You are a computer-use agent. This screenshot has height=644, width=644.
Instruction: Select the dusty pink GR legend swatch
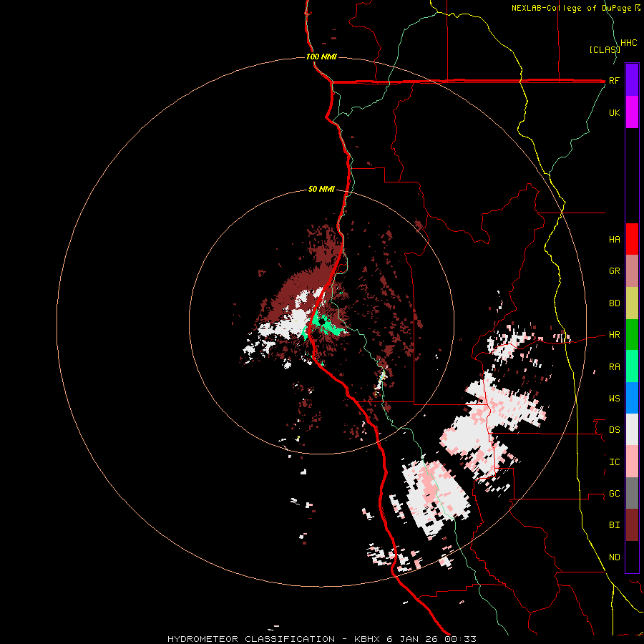[632, 271]
